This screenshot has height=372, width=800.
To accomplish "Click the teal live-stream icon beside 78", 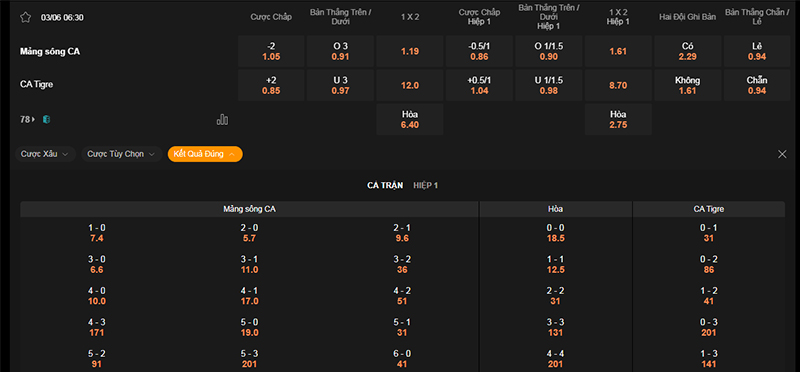I will pos(46,119).
